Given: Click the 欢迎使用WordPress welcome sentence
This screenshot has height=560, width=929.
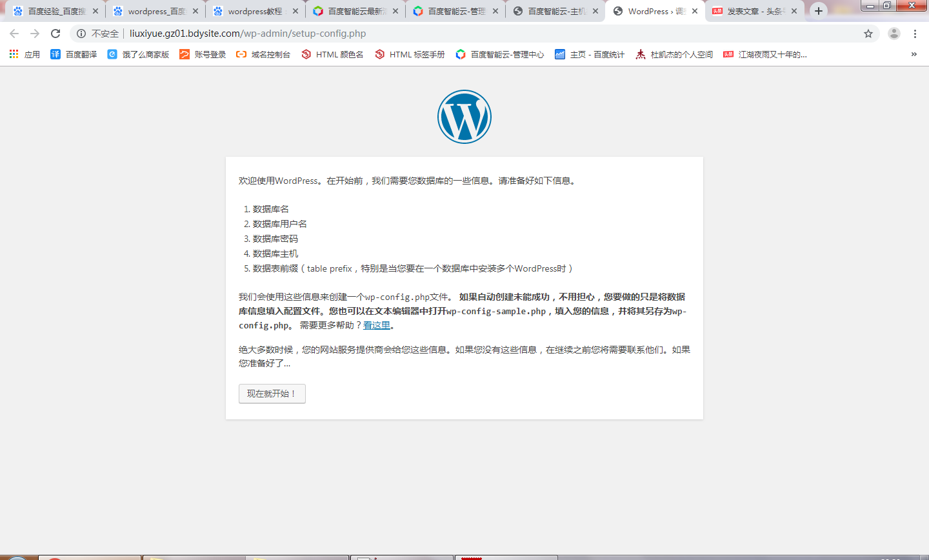Looking at the screenshot, I should [407, 181].
